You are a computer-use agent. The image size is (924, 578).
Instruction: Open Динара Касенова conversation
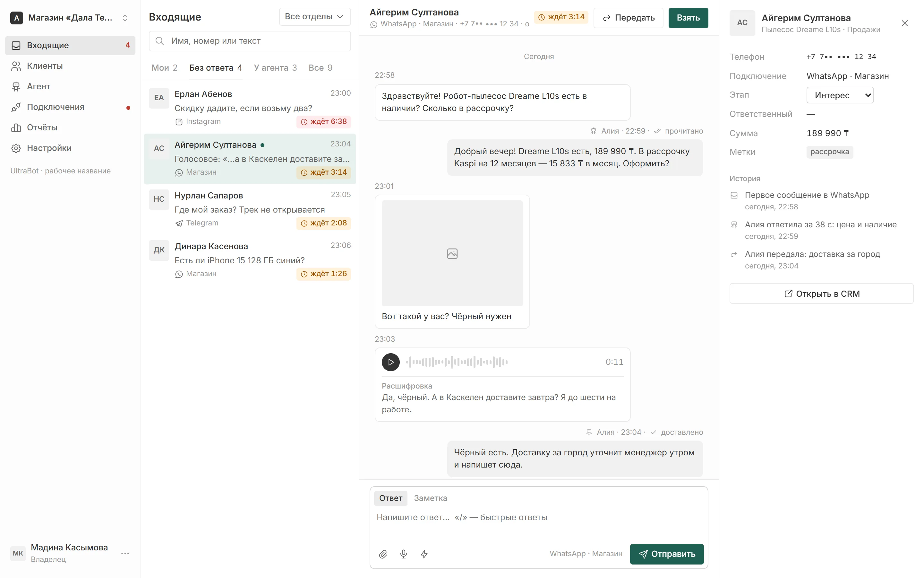pyautogui.click(x=250, y=260)
